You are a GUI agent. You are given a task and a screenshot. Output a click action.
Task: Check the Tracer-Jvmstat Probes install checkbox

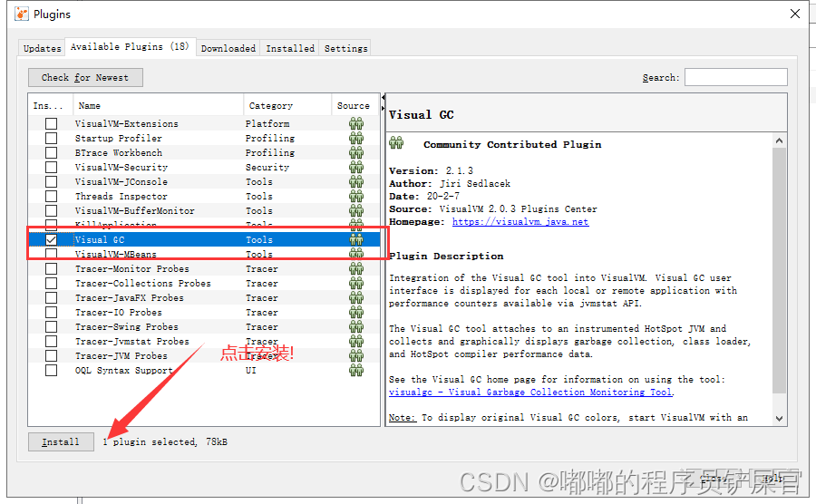coord(51,342)
